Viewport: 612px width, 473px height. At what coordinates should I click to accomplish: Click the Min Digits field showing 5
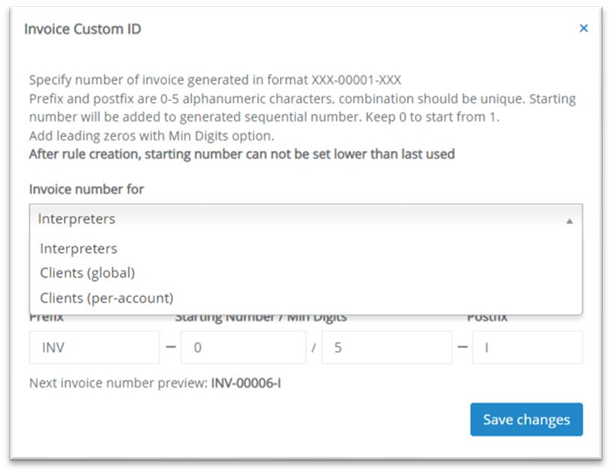coord(386,348)
